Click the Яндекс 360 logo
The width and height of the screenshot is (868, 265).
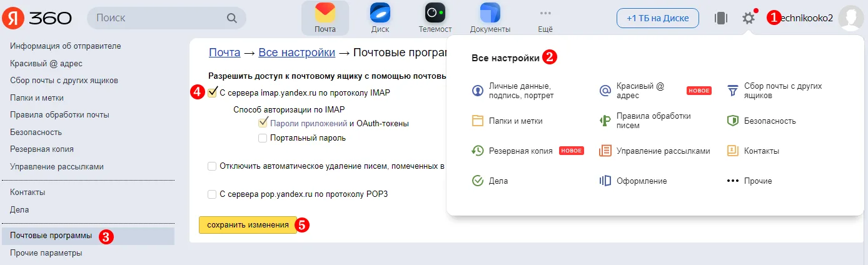tap(36, 18)
